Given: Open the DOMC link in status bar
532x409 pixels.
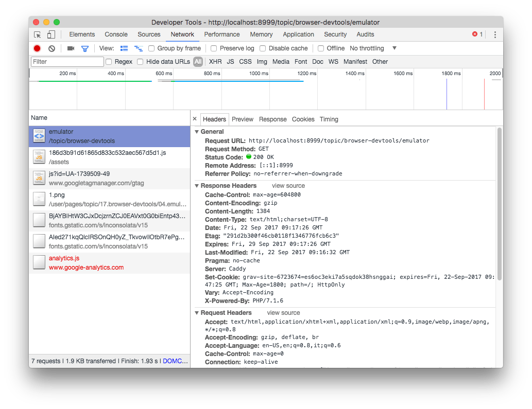Looking at the screenshot, I should (x=174, y=361).
